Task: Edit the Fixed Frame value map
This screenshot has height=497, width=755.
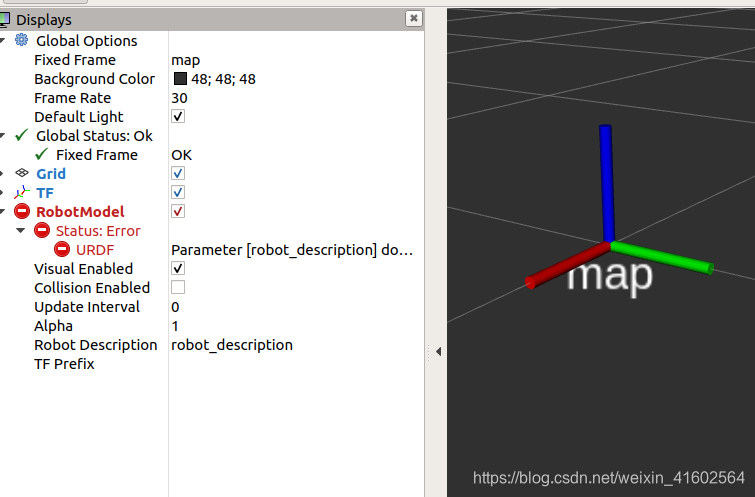Action: pos(185,60)
